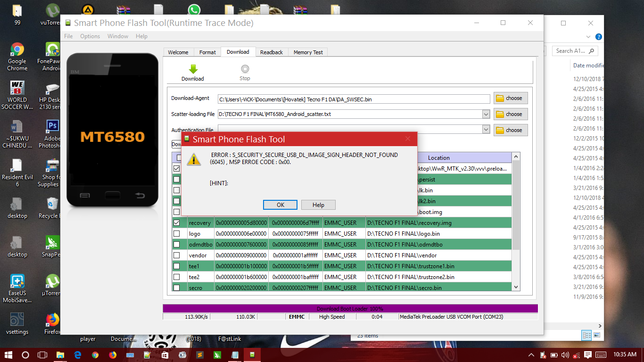Screen dimensions: 644x362
Task: Select the Firefox shortcut on the desktop
Action: [x=52, y=323]
